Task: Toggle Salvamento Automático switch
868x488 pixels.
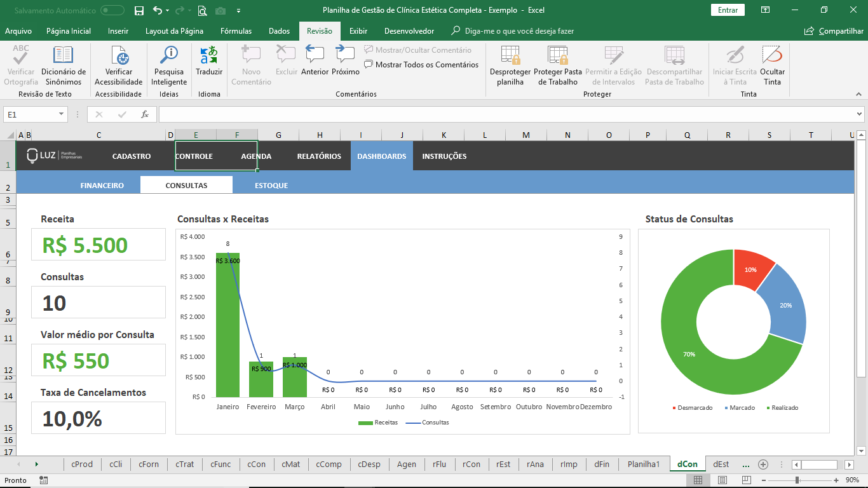Action: tap(112, 10)
